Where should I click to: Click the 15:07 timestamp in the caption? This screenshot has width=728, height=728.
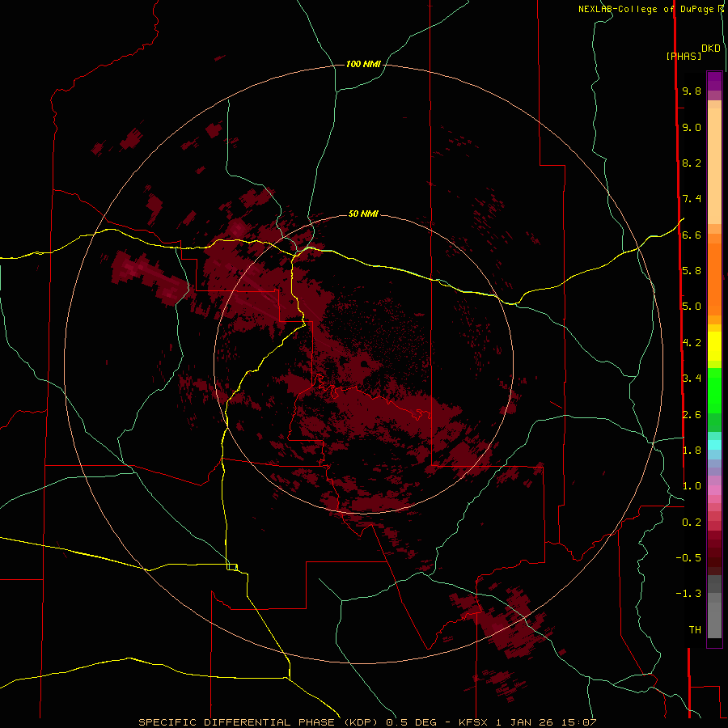click(x=580, y=722)
